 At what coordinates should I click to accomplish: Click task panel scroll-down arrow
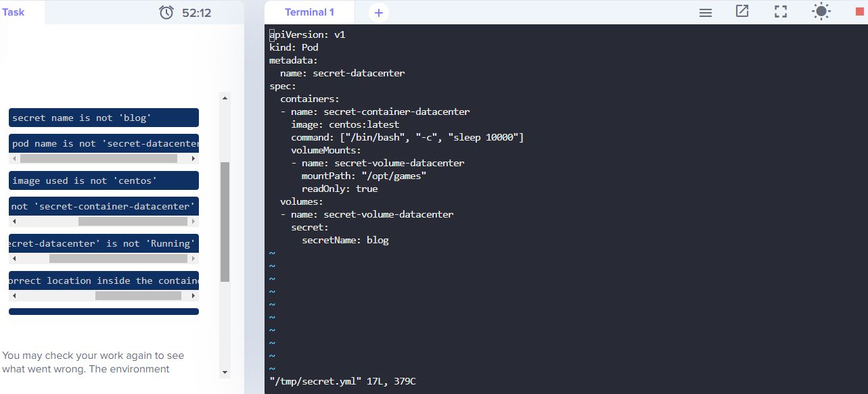click(x=225, y=372)
